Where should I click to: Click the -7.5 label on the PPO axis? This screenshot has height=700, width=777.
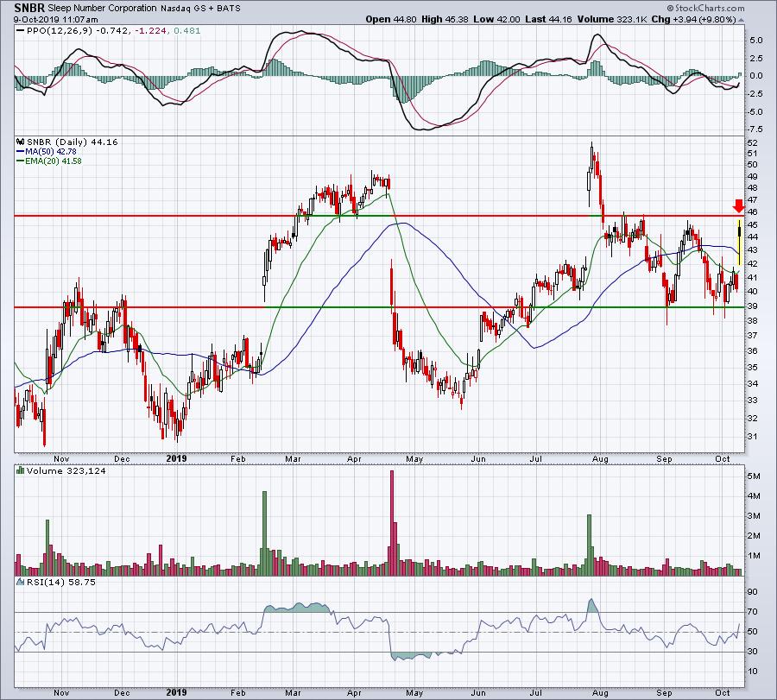(x=755, y=129)
